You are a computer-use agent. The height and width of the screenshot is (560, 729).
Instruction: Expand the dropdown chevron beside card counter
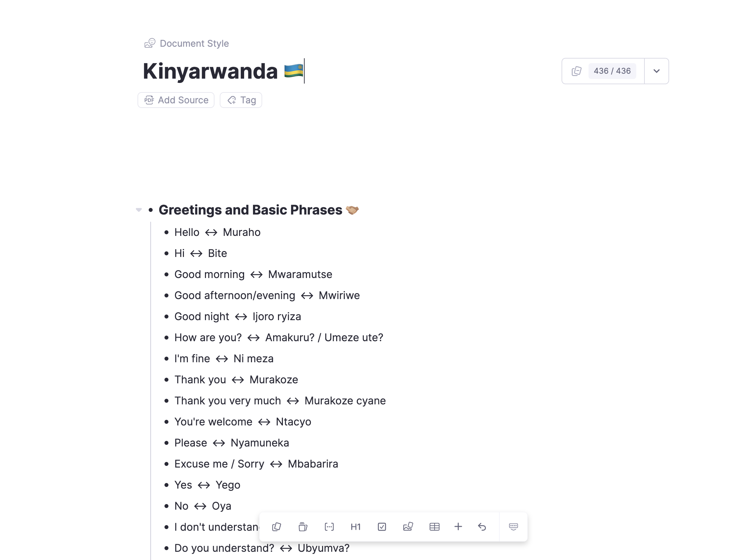pos(656,71)
